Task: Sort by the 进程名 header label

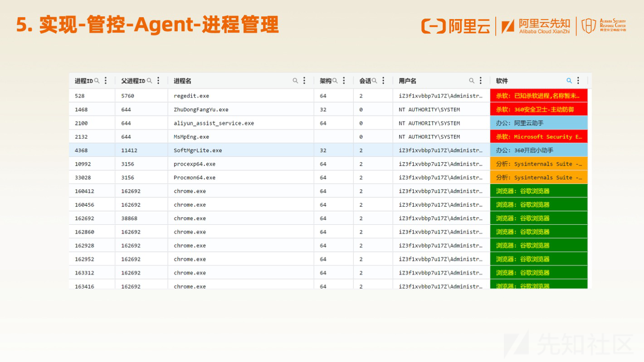Action: (182, 81)
